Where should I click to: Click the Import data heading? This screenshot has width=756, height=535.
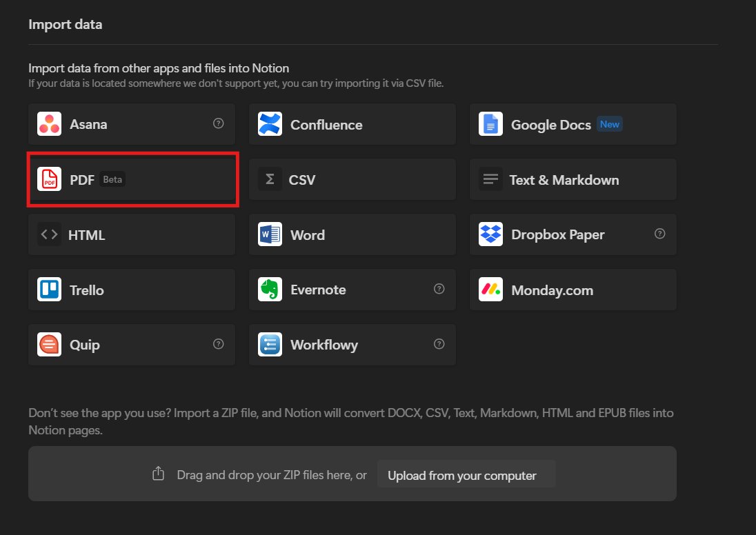(x=65, y=25)
